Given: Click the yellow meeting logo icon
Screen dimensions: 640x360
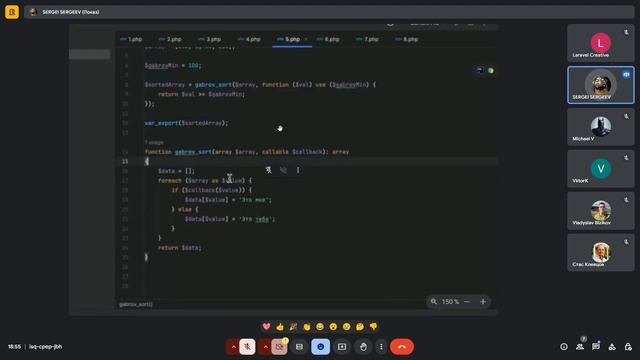Looking at the screenshot, I should pos(12,12).
